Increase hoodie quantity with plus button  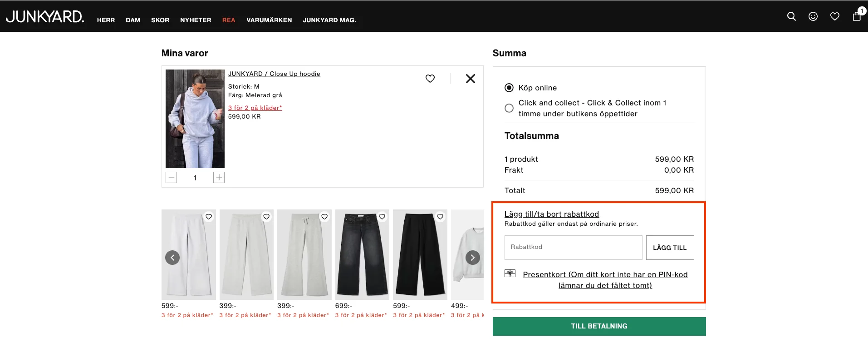(219, 178)
